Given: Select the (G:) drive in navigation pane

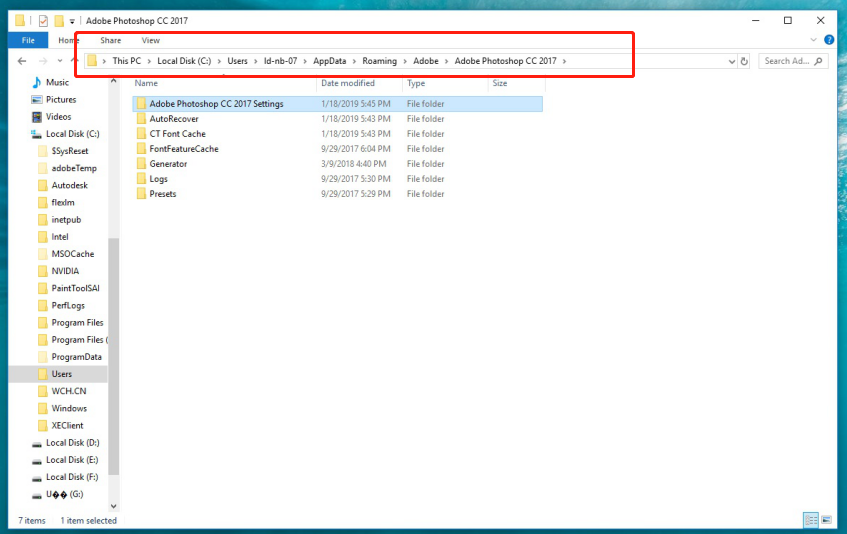Looking at the screenshot, I should 64,495.
